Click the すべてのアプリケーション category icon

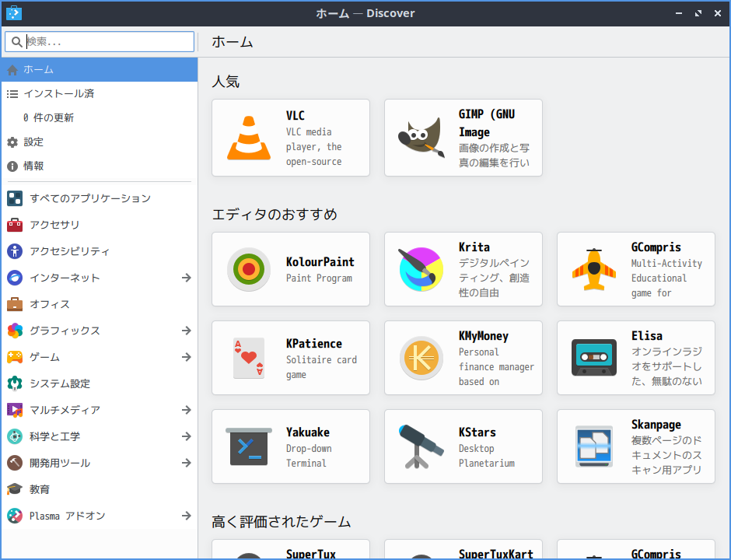point(15,198)
